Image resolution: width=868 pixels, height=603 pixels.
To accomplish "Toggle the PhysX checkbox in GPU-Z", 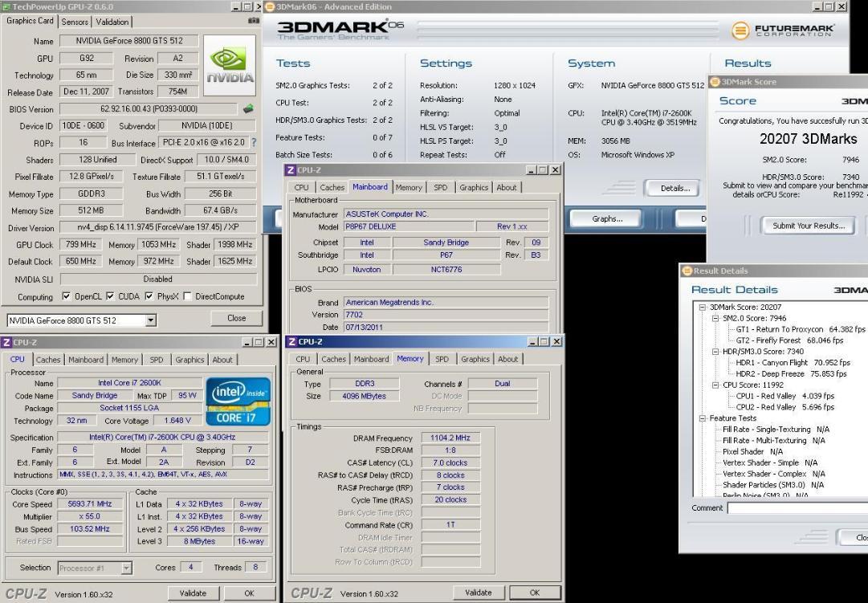I will [149, 296].
